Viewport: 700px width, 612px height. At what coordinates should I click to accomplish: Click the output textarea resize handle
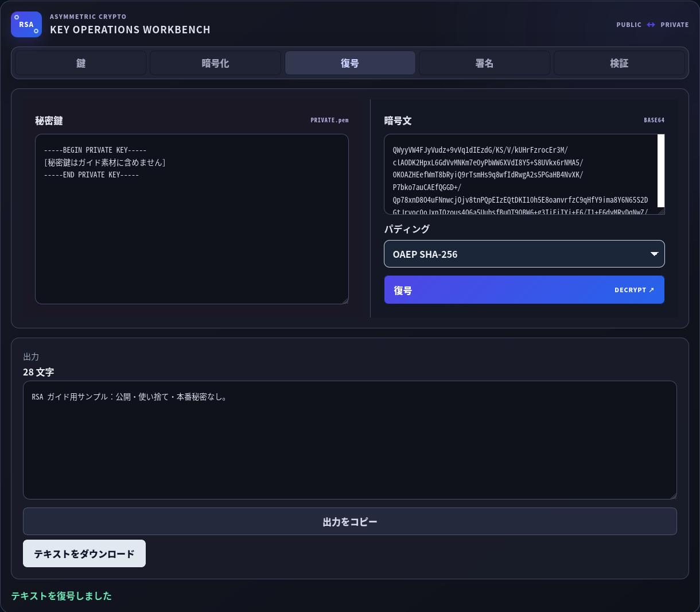(x=673, y=495)
